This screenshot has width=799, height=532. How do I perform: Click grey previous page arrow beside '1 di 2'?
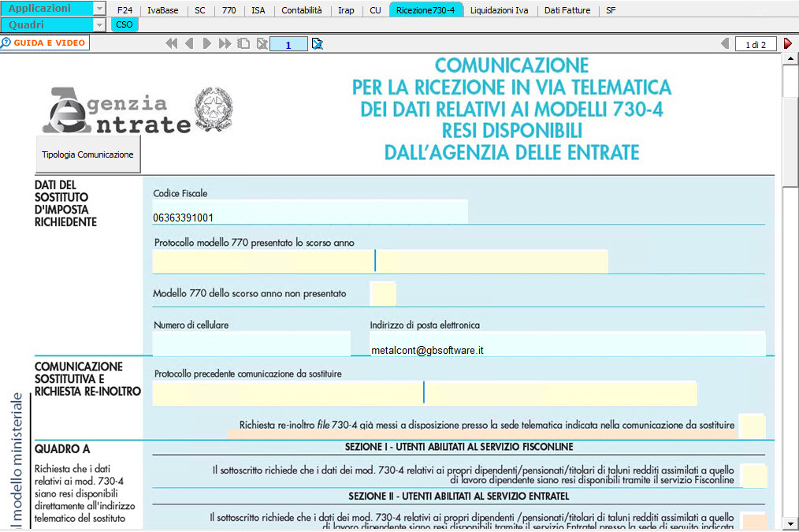[725, 44]
